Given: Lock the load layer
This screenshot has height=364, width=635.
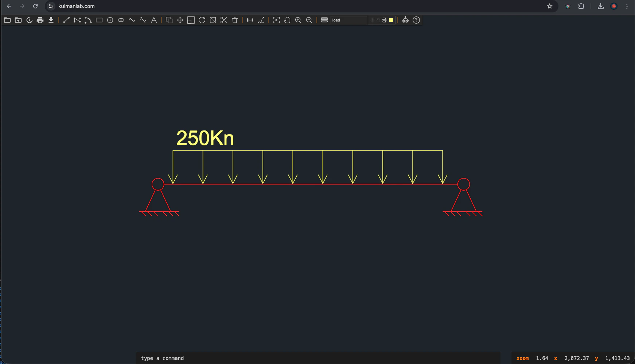Looking at the screenshot, I should pyautogui.click(x=378, y=20).
